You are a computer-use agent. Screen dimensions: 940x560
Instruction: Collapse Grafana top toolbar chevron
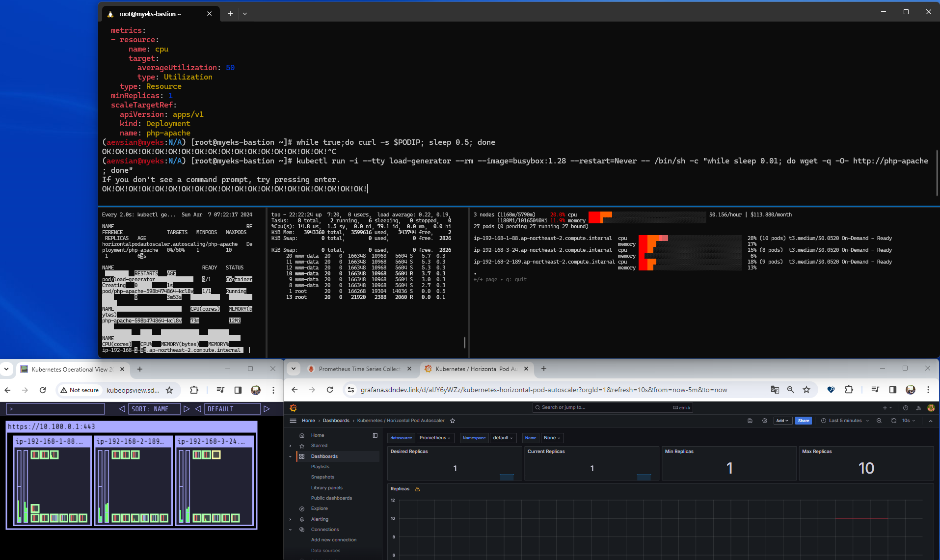(x=931, y=421)
